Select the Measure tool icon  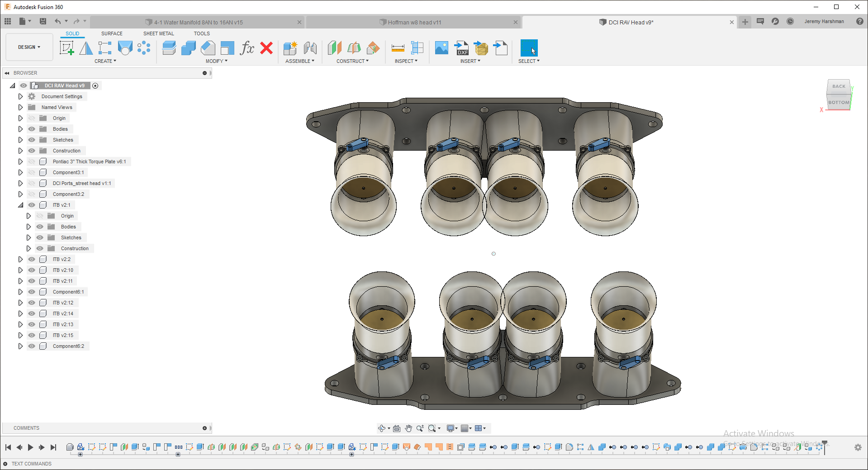coord(398,48)
